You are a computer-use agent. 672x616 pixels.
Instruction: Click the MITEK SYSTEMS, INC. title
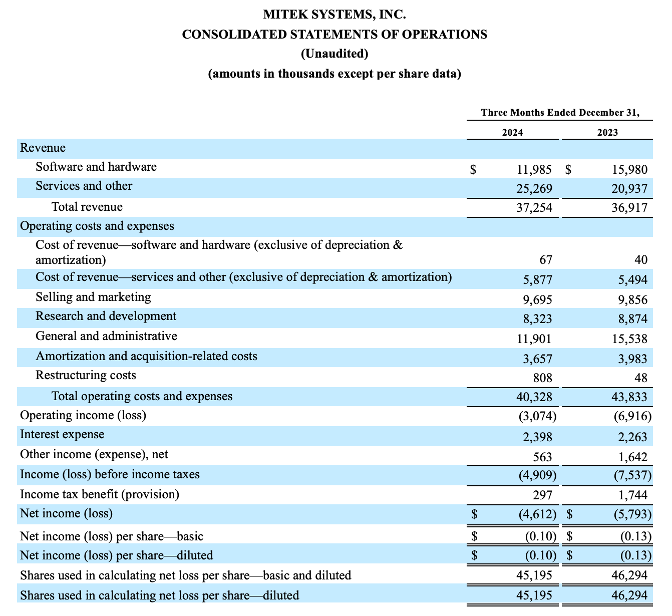pos(334,15)
